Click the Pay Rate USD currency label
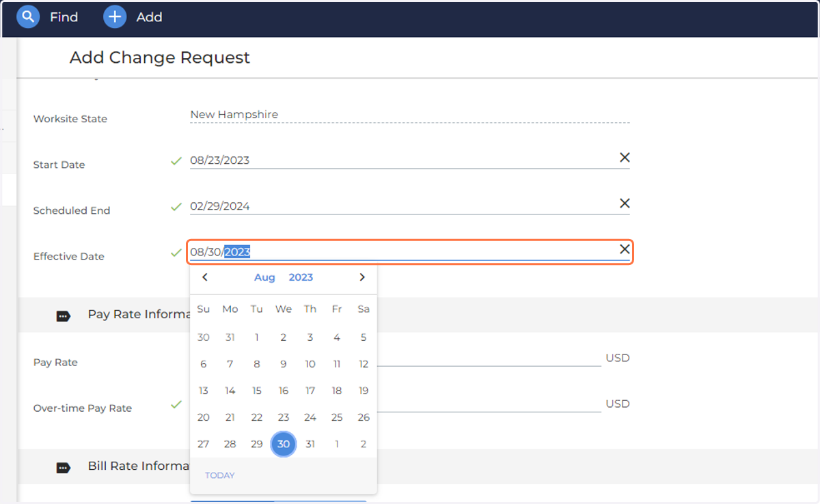The height and width of the screenshot is (504, 820). pos(618,358)
